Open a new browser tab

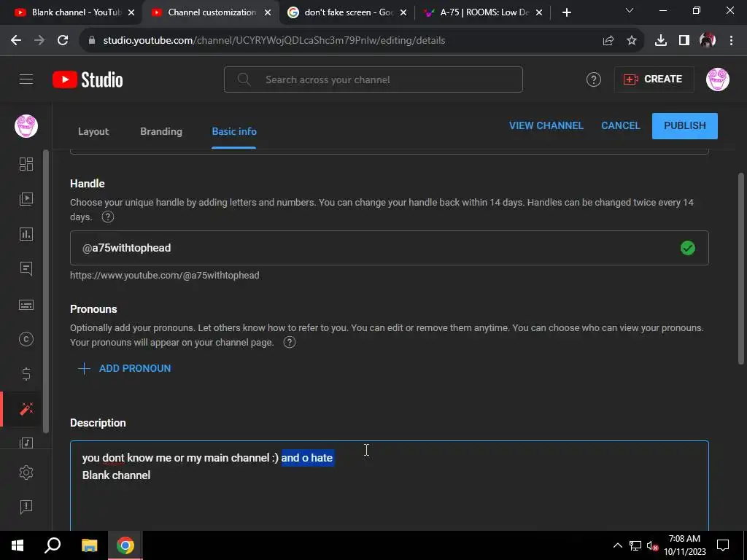[566, 12]
